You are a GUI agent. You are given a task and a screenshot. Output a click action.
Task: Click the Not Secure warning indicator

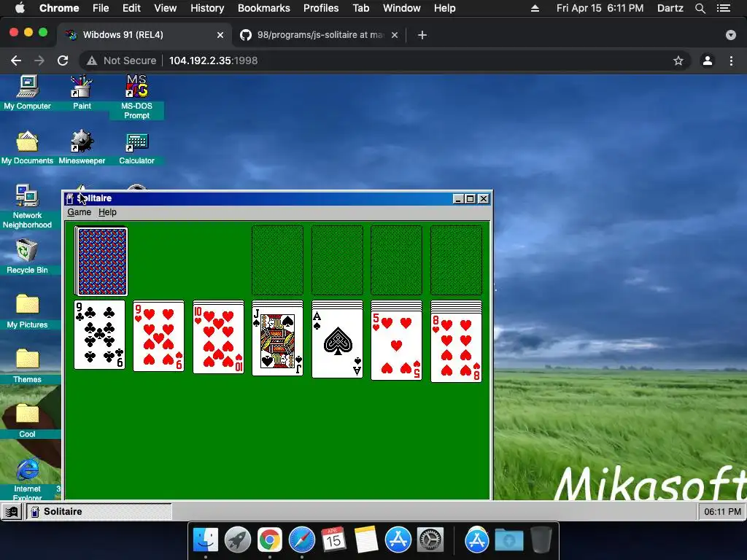point(122,61)
